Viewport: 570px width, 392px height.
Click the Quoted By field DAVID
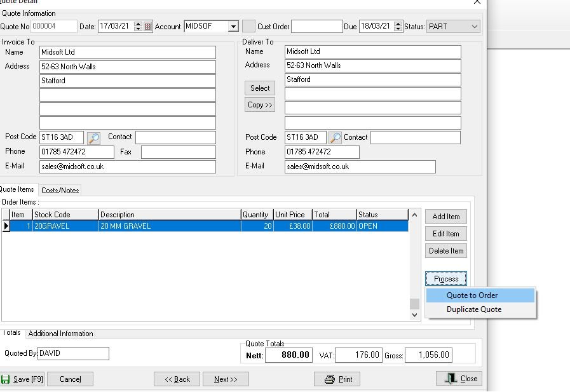coord(74,353)
